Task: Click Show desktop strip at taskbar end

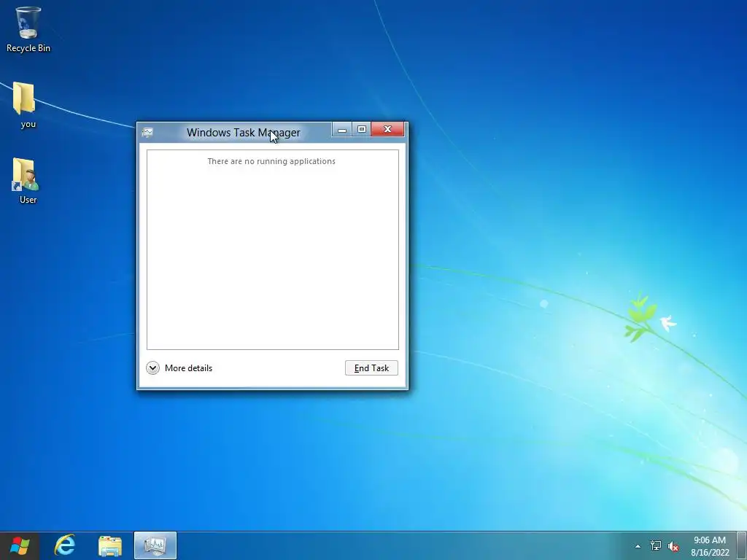Action: (742, 545)
